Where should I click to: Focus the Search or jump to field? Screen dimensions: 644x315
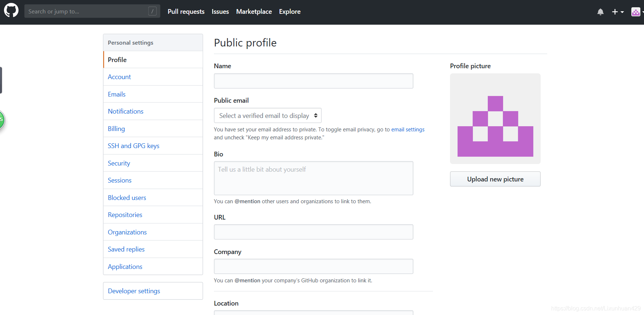[x=92, y=11]
